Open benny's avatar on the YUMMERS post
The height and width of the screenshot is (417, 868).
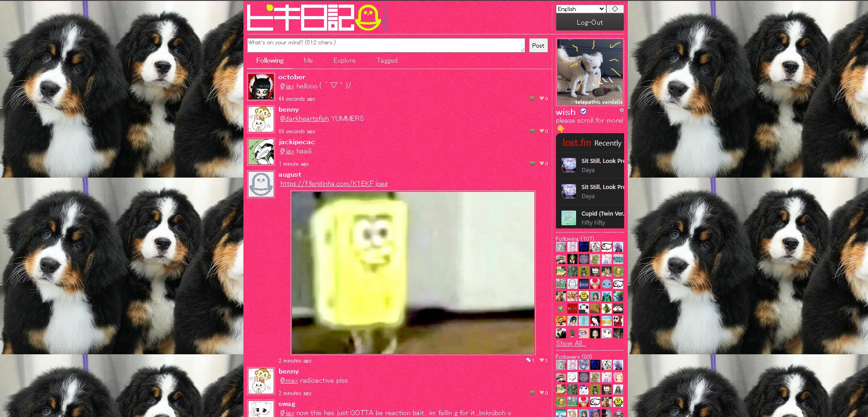(261, 119)
